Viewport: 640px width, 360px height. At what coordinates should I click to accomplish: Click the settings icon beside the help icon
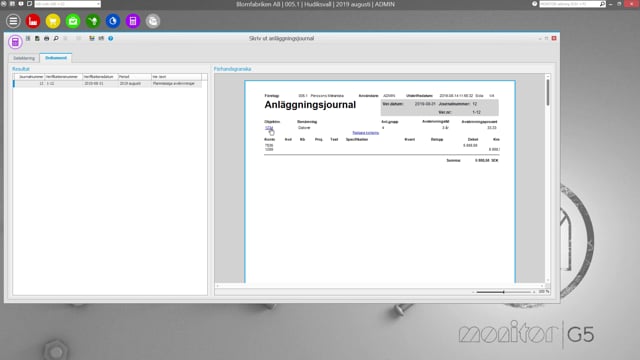101,38
